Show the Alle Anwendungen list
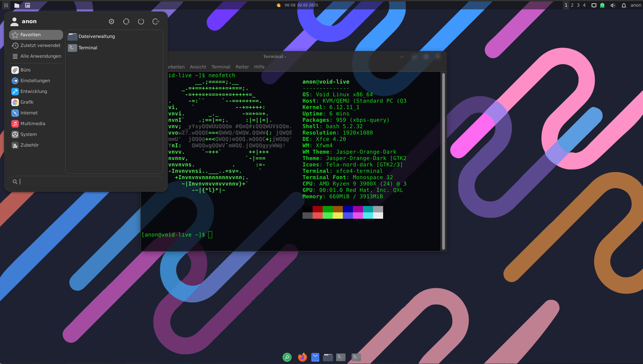The width and height of the screenshot is (643, 364). click(40, 56)
